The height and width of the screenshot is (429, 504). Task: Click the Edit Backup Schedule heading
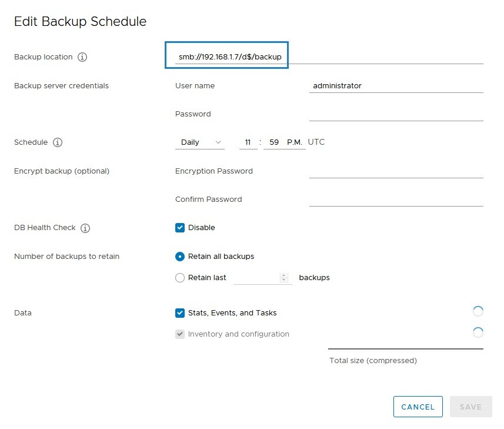[81, 21]
